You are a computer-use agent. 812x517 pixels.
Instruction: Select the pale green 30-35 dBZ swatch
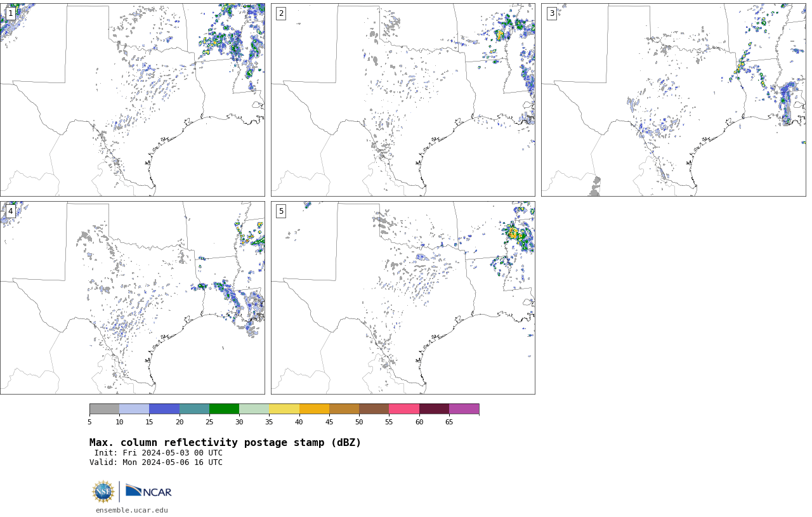point(254,409)
